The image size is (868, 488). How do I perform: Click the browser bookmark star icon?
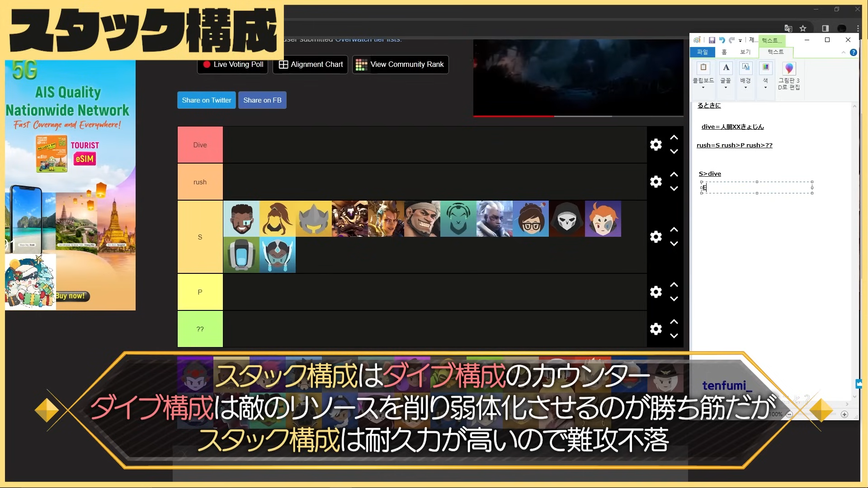pyautogui.click(x=803, y=28)
